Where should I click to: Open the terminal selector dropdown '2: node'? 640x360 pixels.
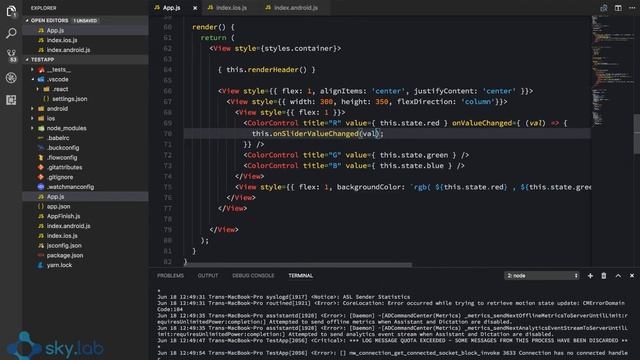pos(542,276)
